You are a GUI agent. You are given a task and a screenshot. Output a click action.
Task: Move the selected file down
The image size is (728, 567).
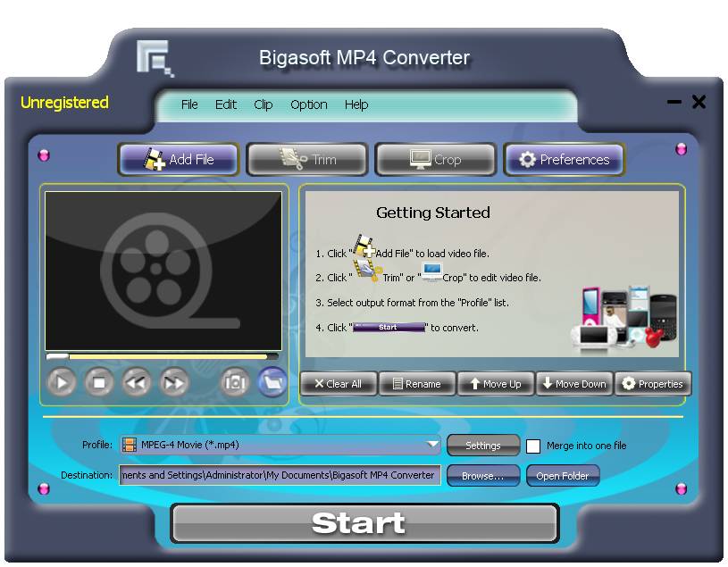(x=574, y=384)
